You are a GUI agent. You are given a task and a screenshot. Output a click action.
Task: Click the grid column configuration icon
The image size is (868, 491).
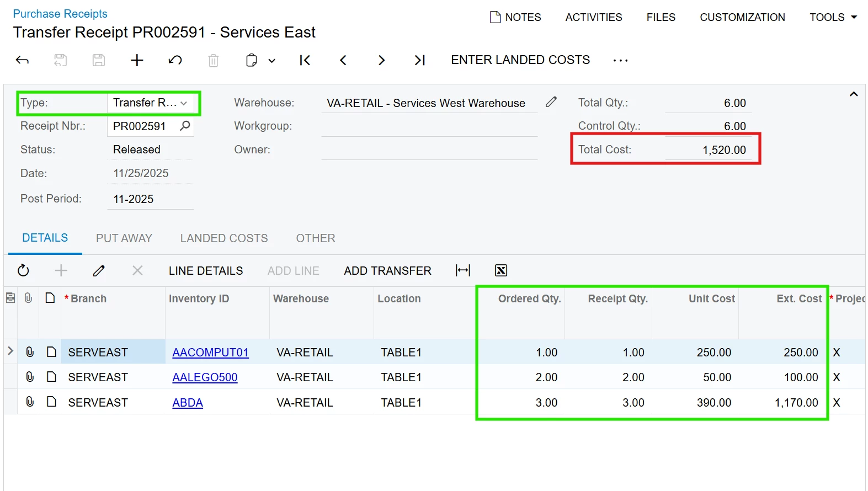pyautogui.click(x=10, y=298)
